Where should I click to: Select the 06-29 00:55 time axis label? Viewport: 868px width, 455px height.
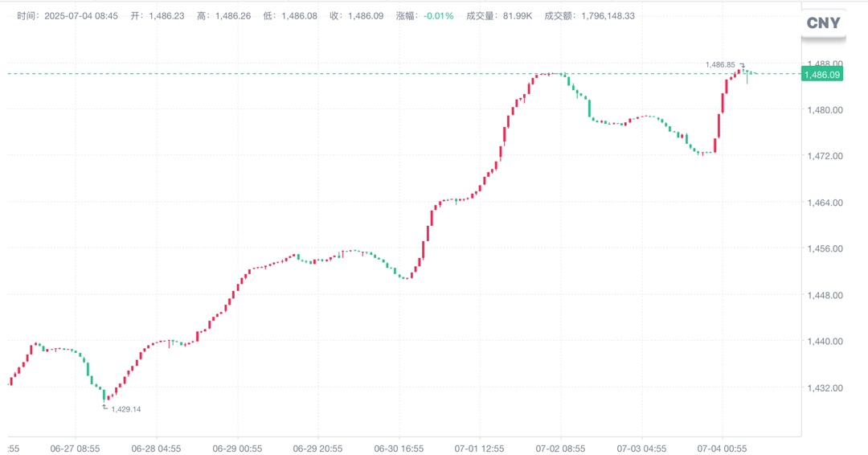pos(237,449)
